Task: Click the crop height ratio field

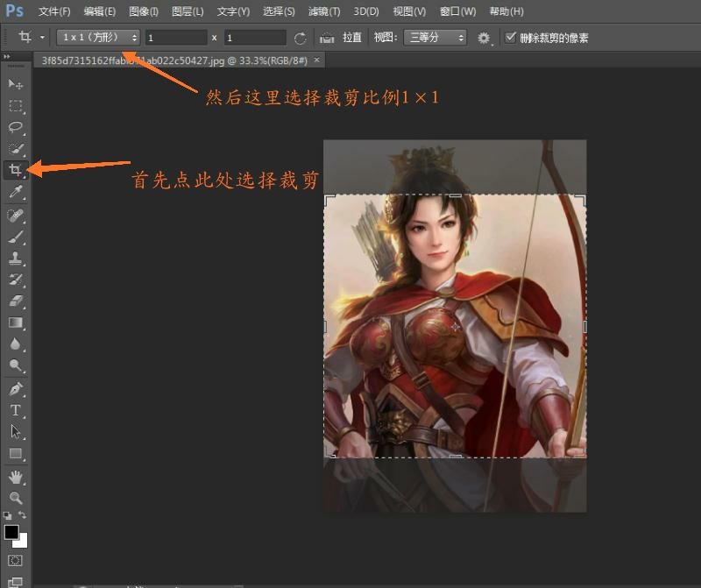Action: (255, 38)
